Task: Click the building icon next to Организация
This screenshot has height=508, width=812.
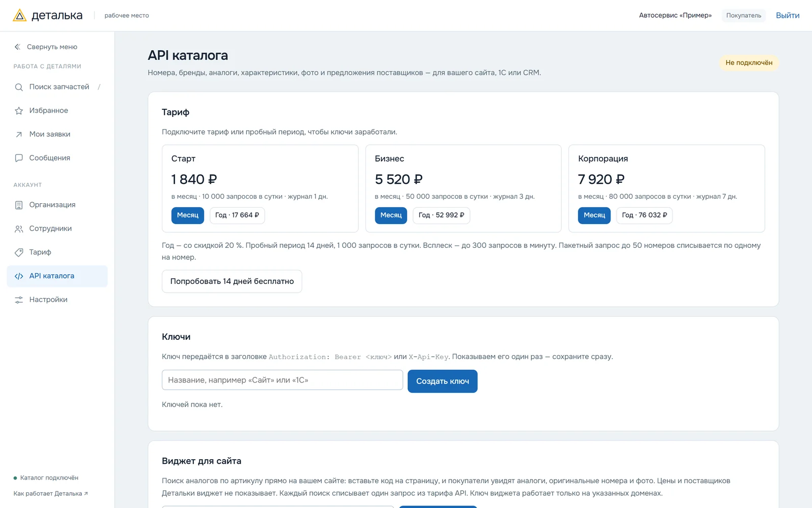Action: (19, 205)
